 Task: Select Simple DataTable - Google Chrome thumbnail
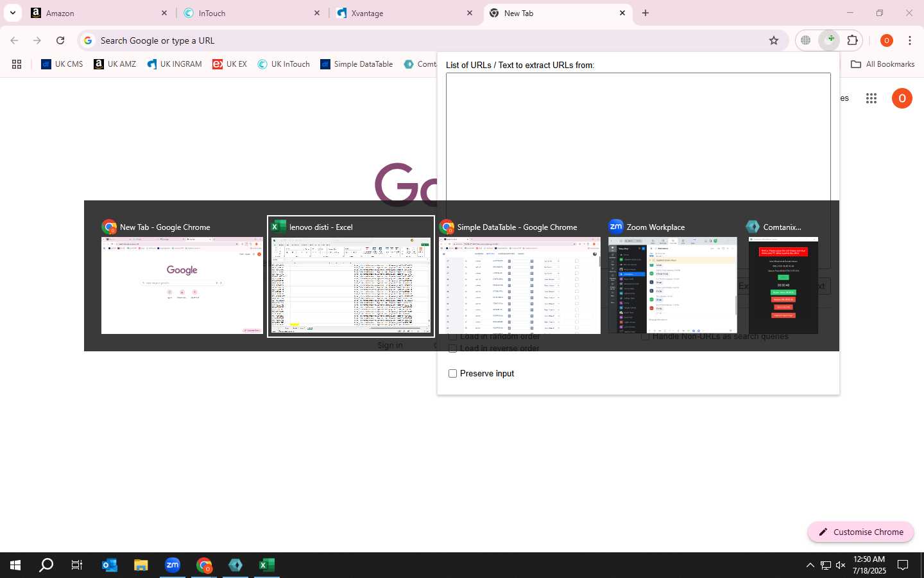tap(520, 277)
